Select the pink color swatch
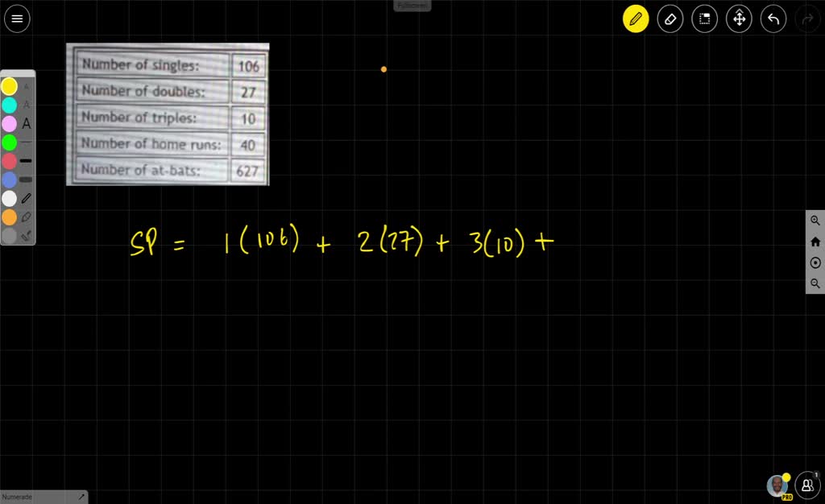This screenshot has width=825, height=504. pos(9,123)
